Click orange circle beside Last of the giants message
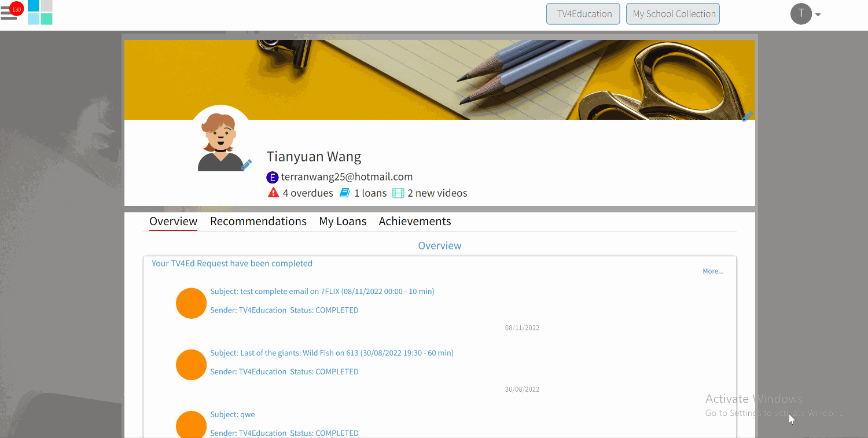This screenshot has width=868, height=438. (191, 365)
